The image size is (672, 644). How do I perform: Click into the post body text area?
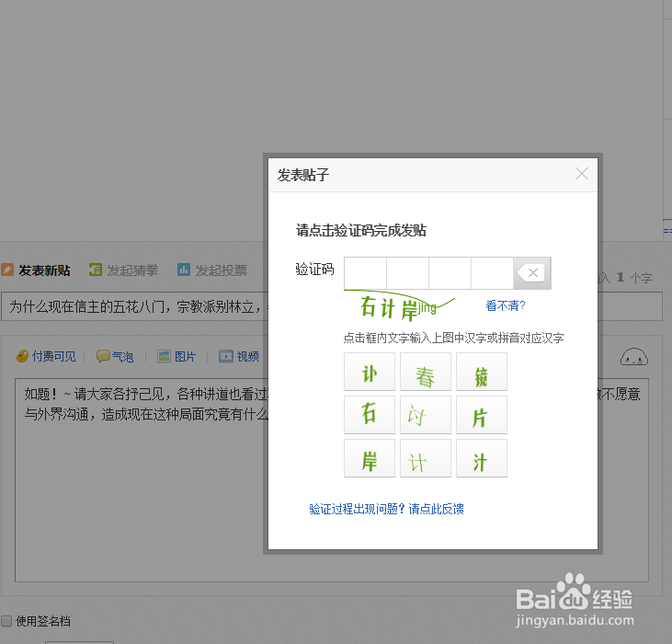click(x=332, y=480)
